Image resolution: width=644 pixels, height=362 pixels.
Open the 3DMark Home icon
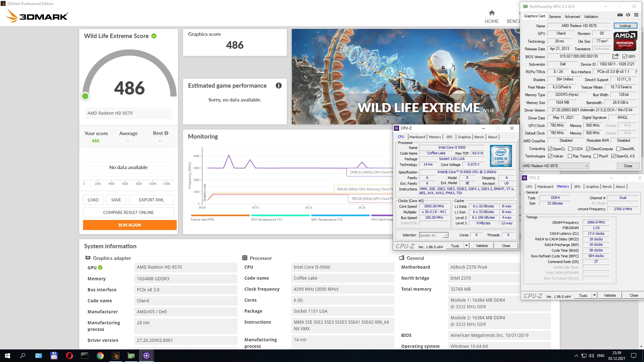tap(492, 13)
